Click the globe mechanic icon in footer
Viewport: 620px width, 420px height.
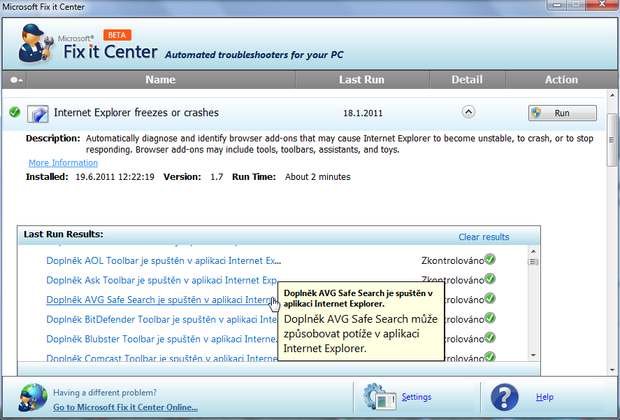click(x=33, y=398)
